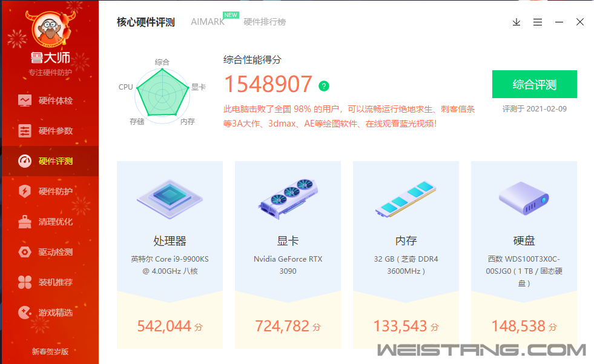Click the Lu Dashi mascot logo
Viewport: 594px width, 364px height.
click(50, 29)
